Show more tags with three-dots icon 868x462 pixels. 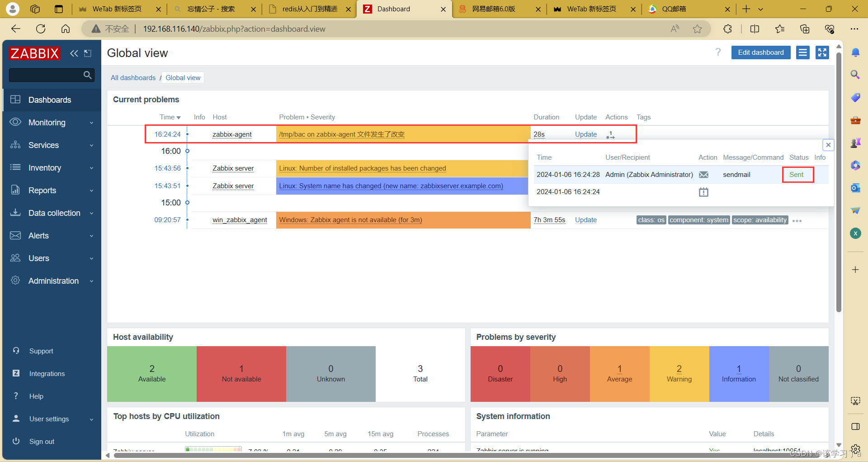(x=797, y=221)
